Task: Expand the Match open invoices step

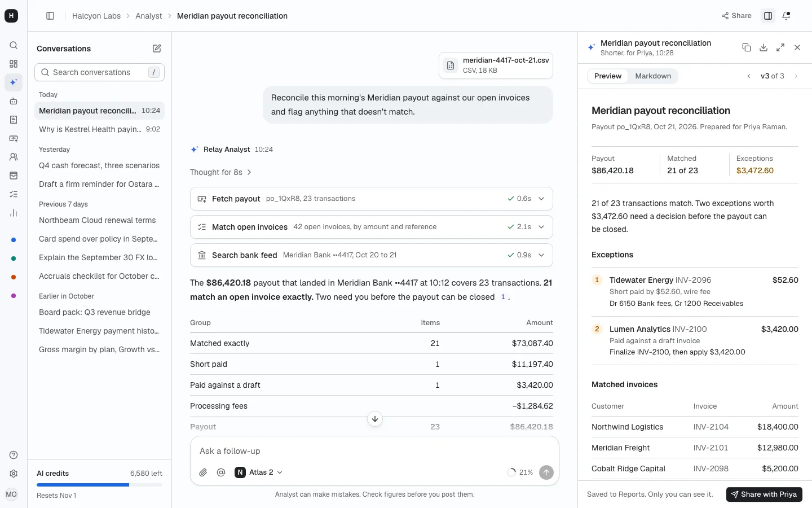Action: [x=372, y=227]
